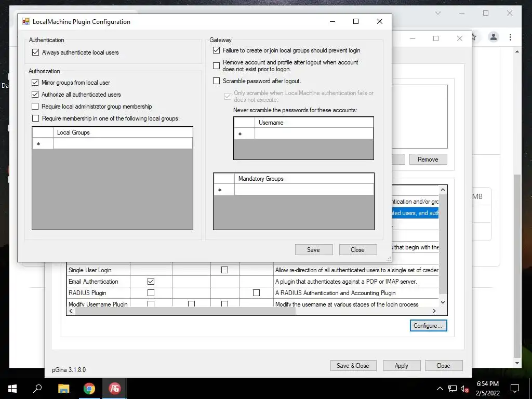Click the Remove button in pGina window

point(428,159)
